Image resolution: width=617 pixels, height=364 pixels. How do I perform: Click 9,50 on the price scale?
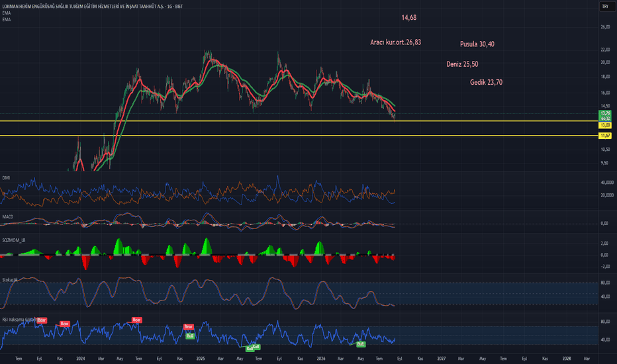604,163
